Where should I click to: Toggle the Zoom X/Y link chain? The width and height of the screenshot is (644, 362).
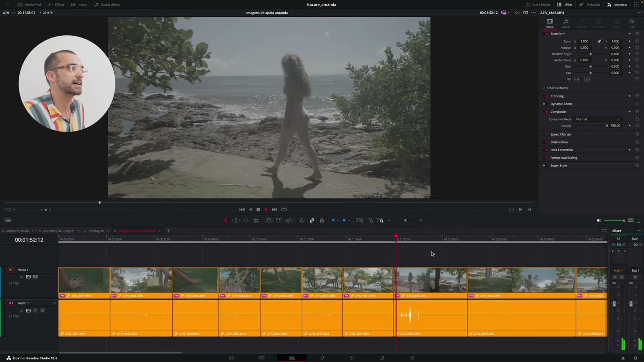coord(599,41)
